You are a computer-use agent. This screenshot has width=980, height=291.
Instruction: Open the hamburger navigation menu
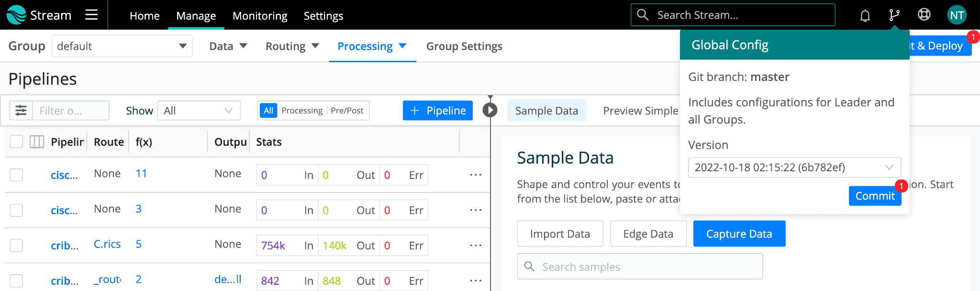tap(91, 15)
